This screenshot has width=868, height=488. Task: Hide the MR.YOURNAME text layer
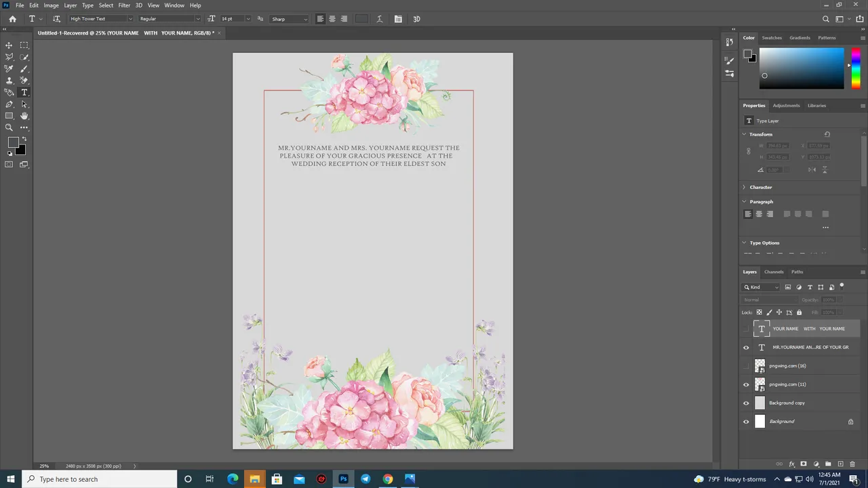[x=746, y=347]
